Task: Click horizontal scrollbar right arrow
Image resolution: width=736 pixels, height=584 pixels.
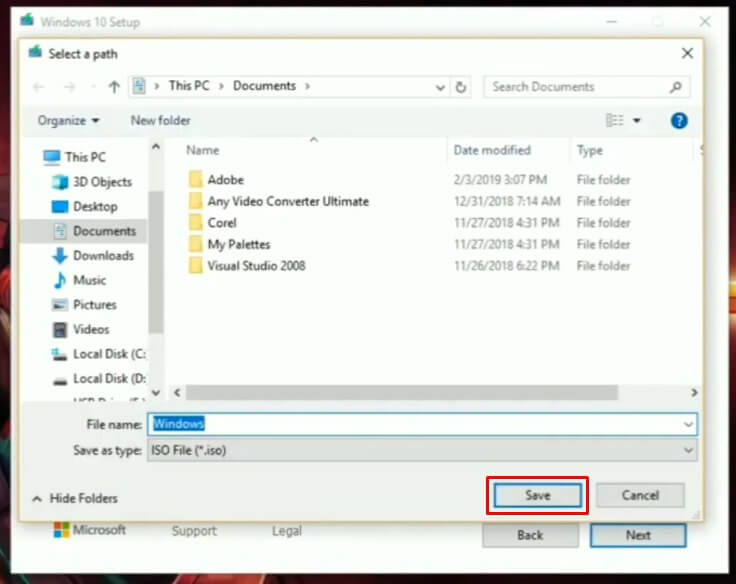Action: 694,392
